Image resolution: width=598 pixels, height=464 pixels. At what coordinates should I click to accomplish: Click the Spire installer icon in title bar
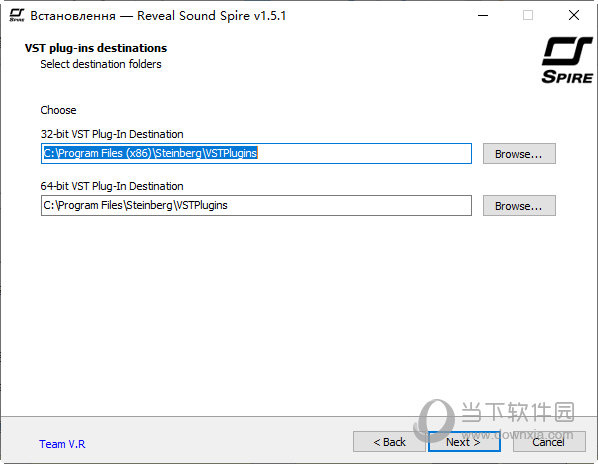tap(17, 15)
